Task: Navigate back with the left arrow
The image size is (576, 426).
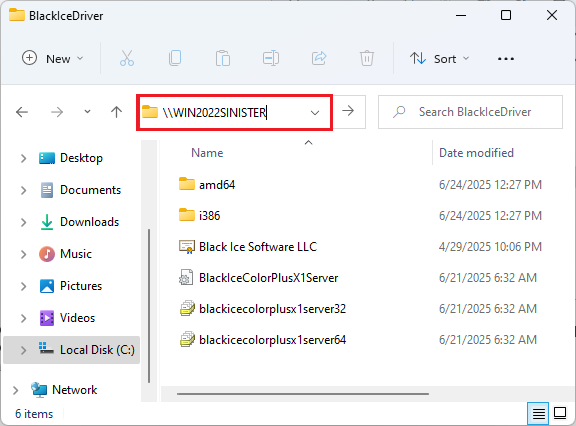Action: 22,112
